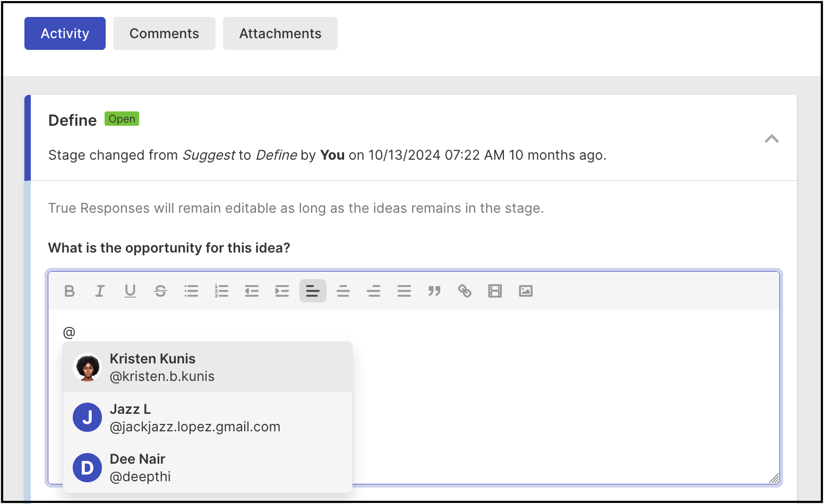Click Kristen Kunis profile photo
Image resolution: width=824 pixels, height=504 pixels.
click(87, 367)
